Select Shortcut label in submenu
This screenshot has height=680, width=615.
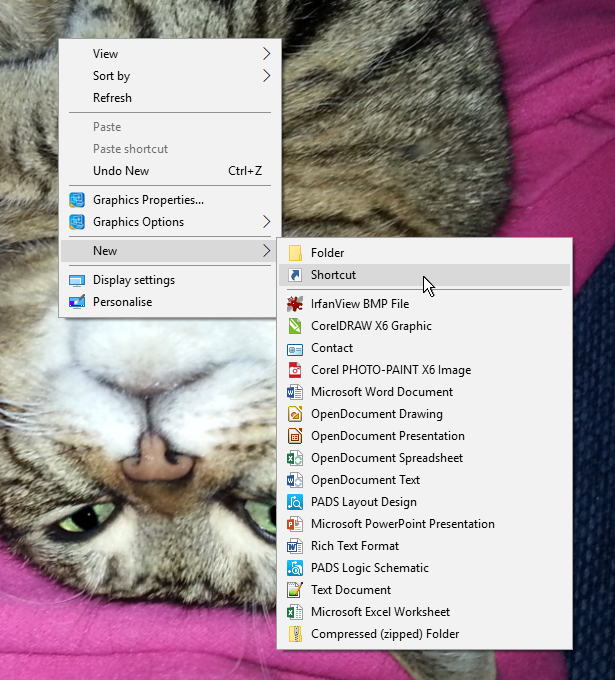(x=334, y=275)
